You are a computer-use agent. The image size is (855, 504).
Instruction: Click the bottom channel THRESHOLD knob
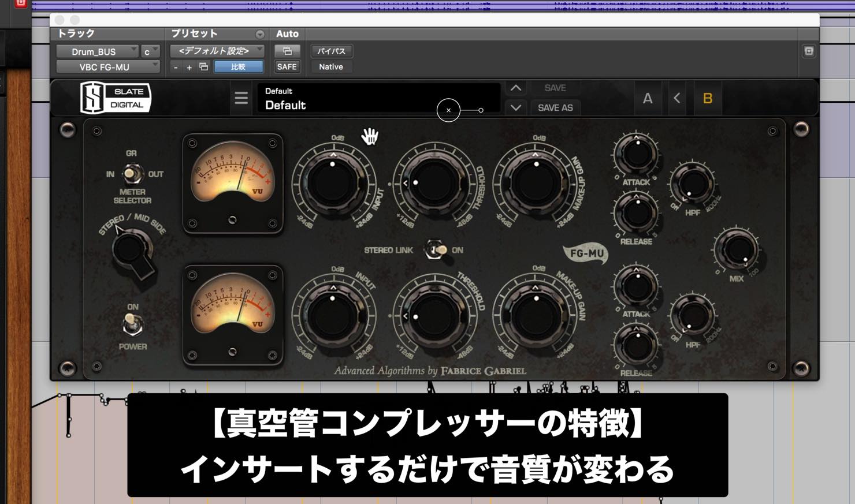point(434,316)
